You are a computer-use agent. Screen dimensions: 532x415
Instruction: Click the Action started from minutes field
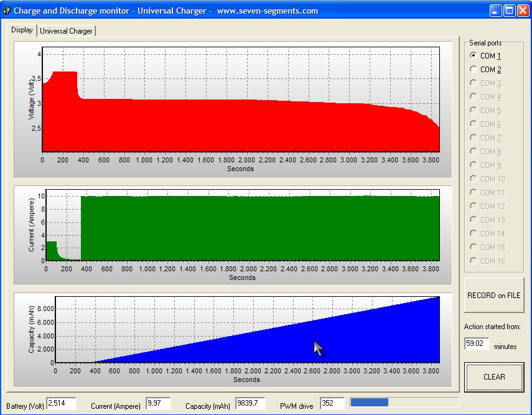(x=477, y=343)
